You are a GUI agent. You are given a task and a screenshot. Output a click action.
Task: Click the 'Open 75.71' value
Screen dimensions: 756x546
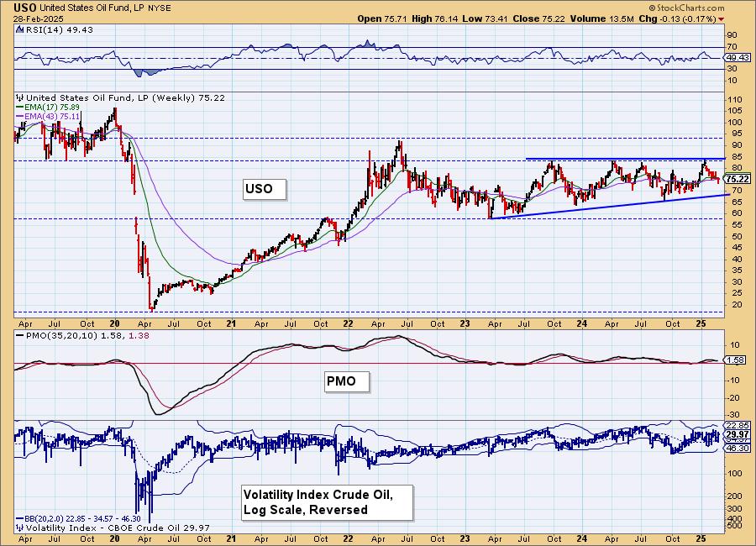click(x=382, y=18)
